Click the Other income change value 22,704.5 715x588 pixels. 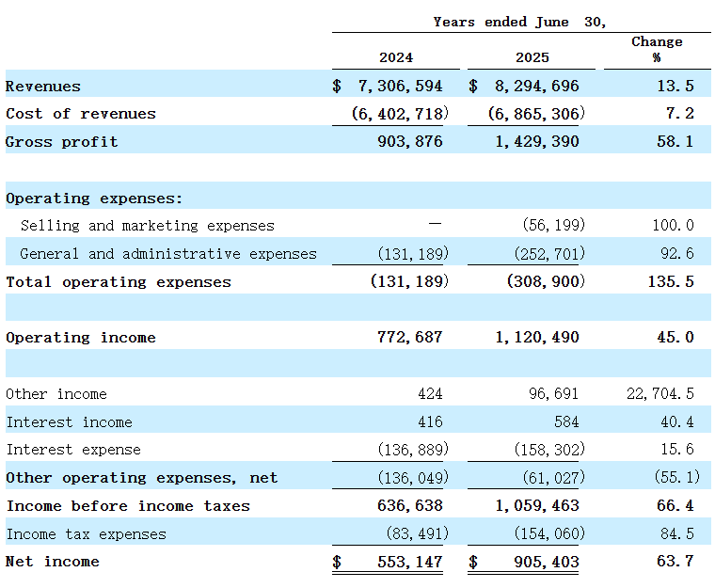pos(660,394)
